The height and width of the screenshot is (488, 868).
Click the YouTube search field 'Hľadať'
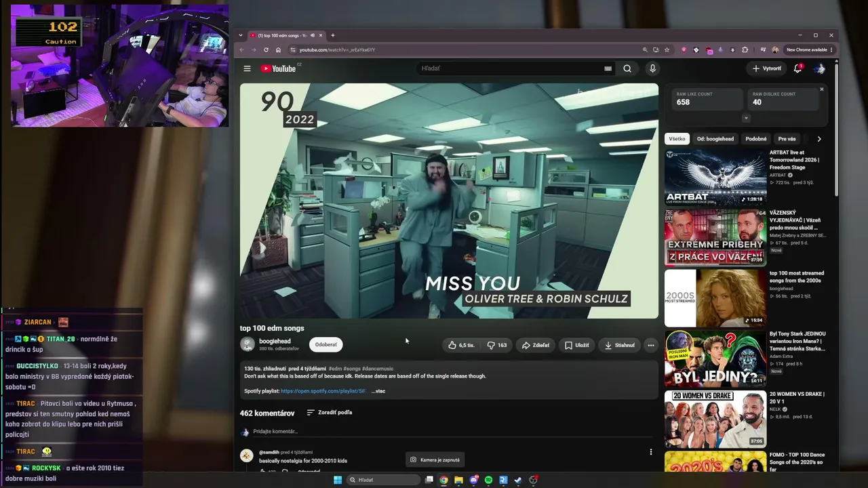coord(509,68)
